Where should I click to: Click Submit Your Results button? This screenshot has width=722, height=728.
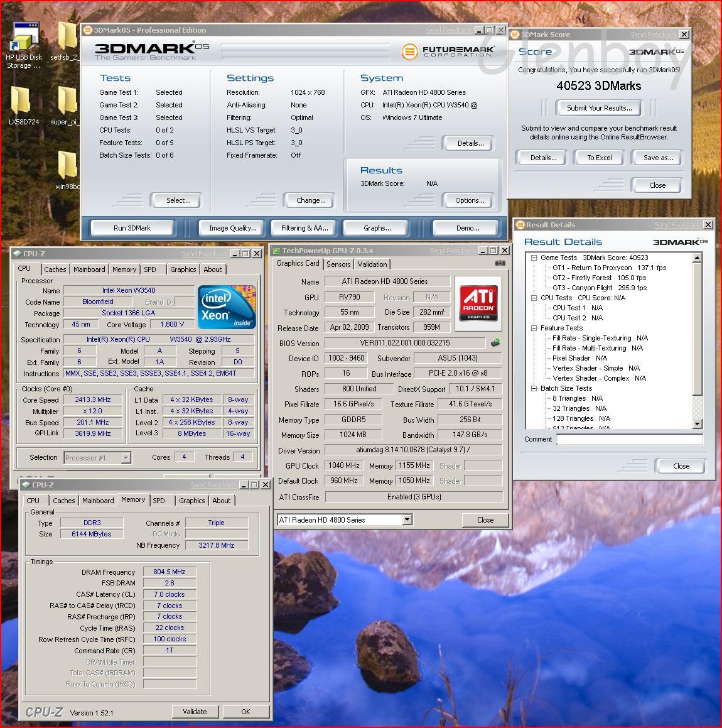599,108
